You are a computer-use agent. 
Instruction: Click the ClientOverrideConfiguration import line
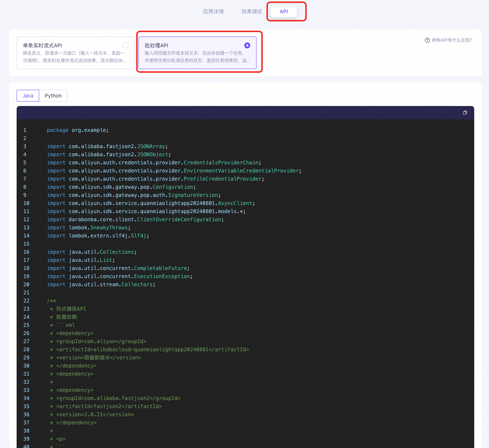(x=135, y=219)
